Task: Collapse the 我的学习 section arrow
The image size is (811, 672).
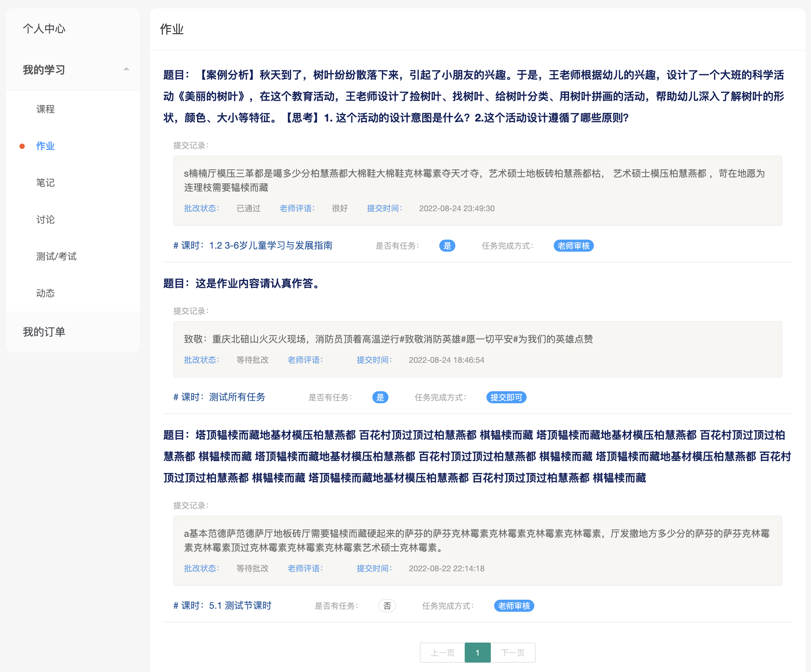Action: 126,69
